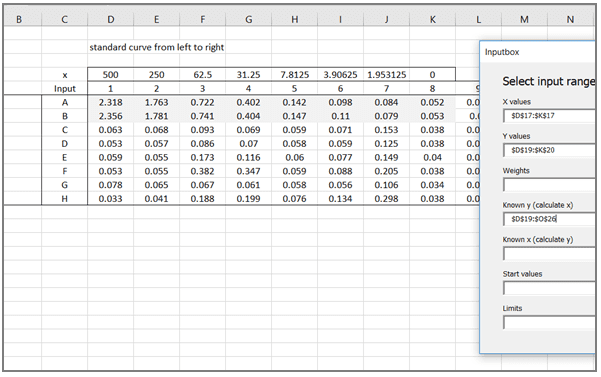Select cell with value 0.173

pyautogui.click(x=202, y=157)
